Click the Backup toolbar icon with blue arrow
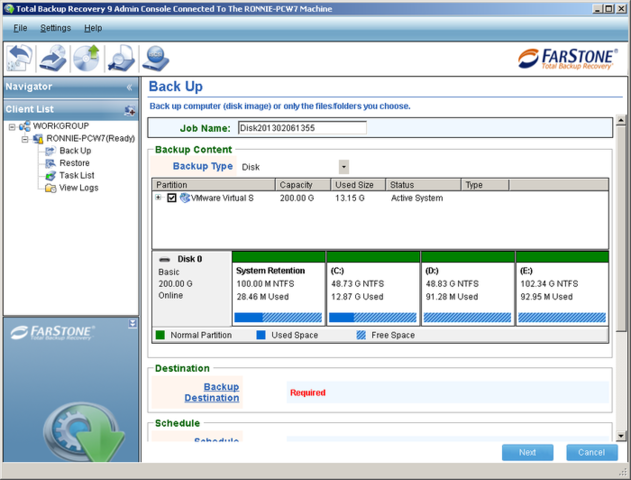This screenshot has height=480, width=631. click(19, 58)
